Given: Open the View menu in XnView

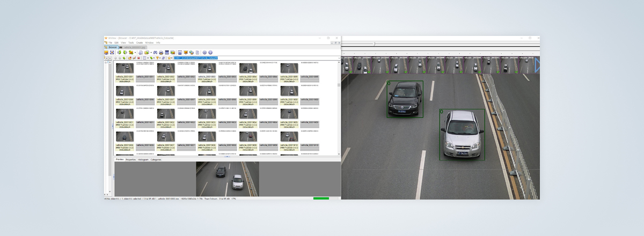Looking at the screenshot, I should click(x=123, y=42).
